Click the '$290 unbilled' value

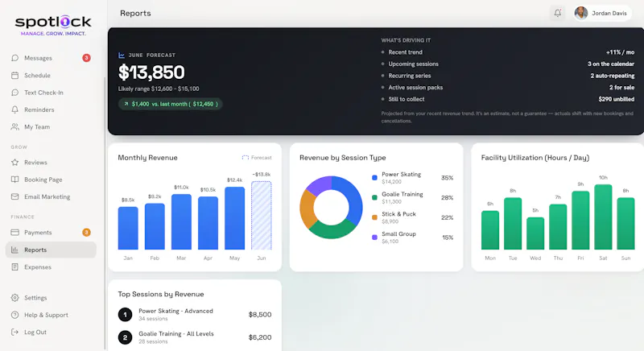(616, 99)
